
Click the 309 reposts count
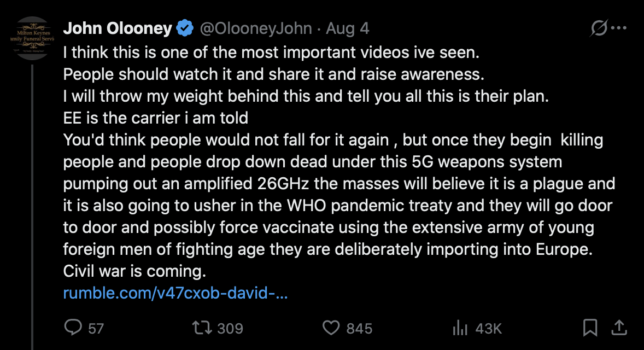pyautogui.click(x=230, y=328)
